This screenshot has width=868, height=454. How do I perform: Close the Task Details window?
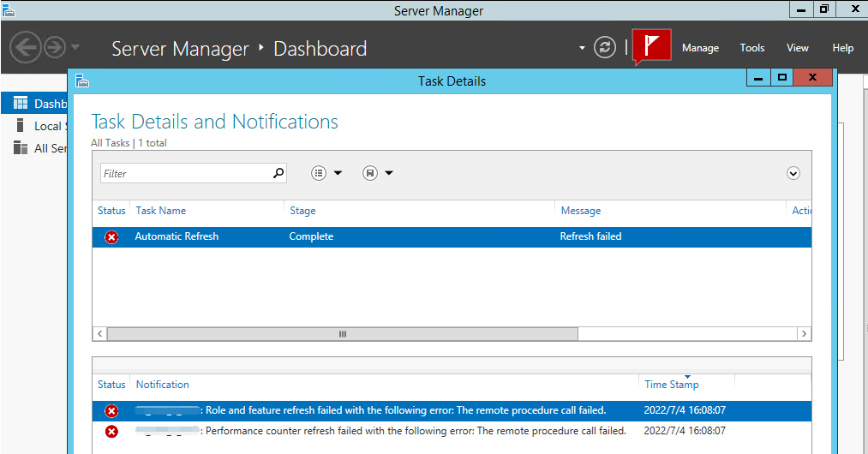tap(812, 77)
